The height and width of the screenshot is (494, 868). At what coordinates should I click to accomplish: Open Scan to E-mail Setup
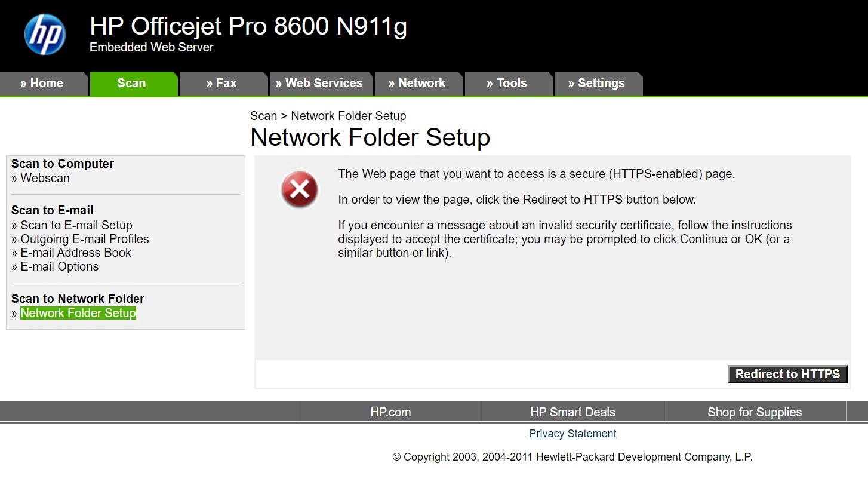[x=76, y=225]
